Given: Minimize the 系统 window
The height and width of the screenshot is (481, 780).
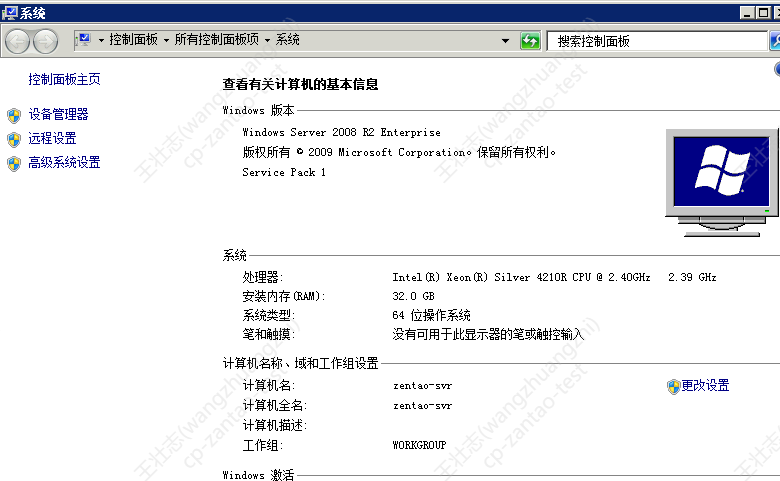Looking at the screenshot, I should tap(747, 13).
